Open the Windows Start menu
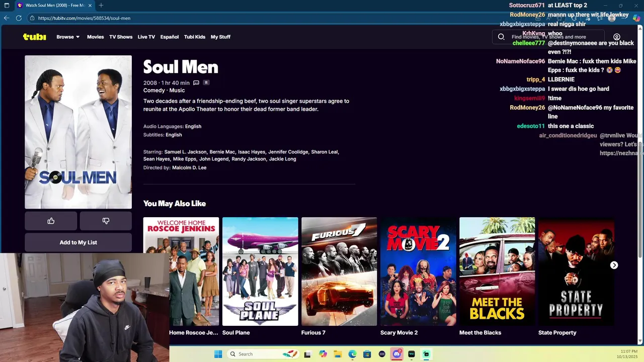The width and height of the screenshot is (644, 362). click(218, 354)
